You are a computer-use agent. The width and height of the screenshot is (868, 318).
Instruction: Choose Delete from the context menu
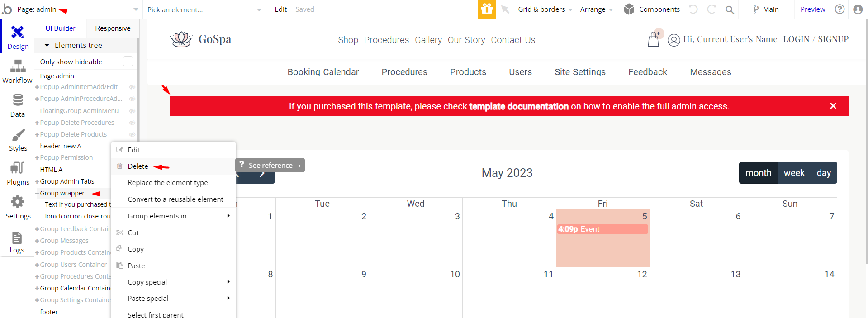tap(138, 166)
